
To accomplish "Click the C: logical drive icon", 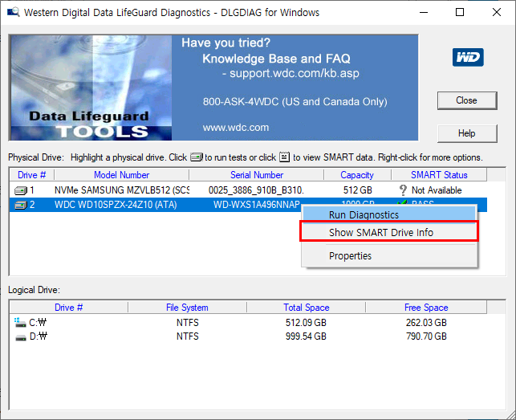I will point(20,322).
